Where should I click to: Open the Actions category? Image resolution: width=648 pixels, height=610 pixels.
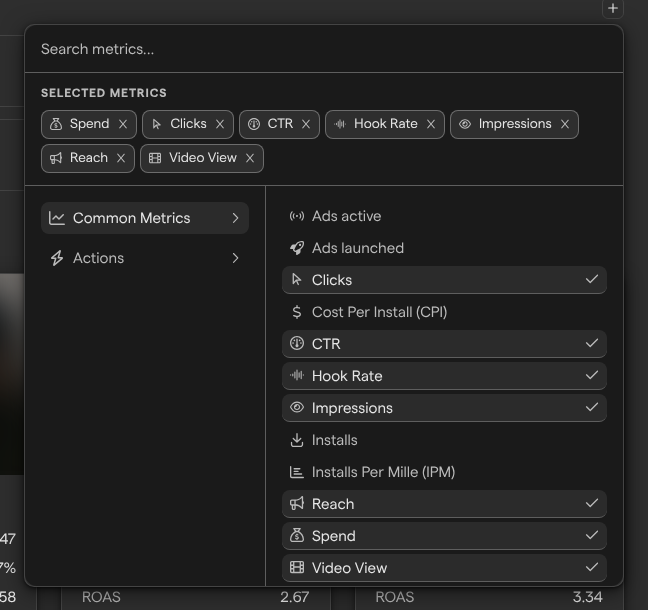coord(145,258)
